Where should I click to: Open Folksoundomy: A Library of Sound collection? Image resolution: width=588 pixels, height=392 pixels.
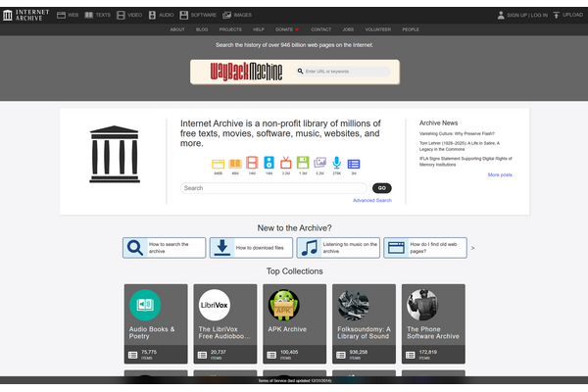[365, 323]
